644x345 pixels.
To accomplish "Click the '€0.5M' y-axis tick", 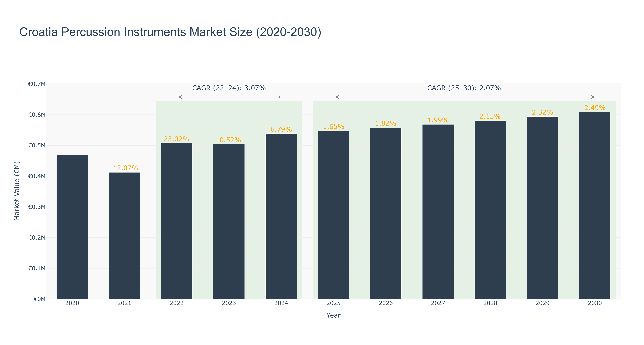I will 37,145.
